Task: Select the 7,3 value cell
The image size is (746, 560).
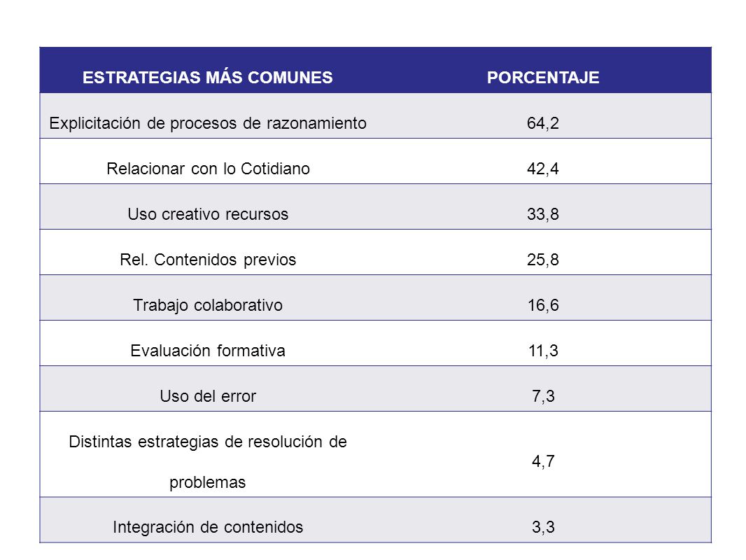Action: click(543, 396)
